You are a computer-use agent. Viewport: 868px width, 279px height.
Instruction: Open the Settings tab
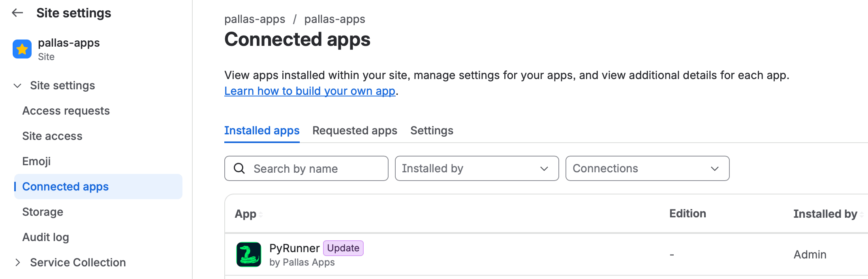click(432, 130)
